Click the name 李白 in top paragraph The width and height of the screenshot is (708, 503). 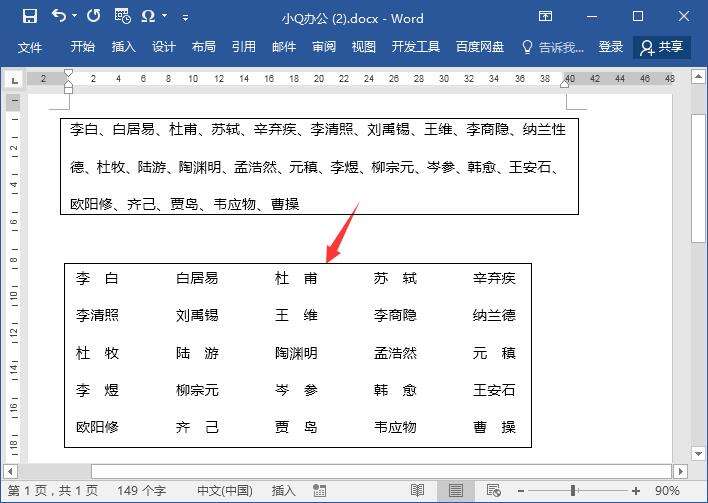tap(84, 130)
